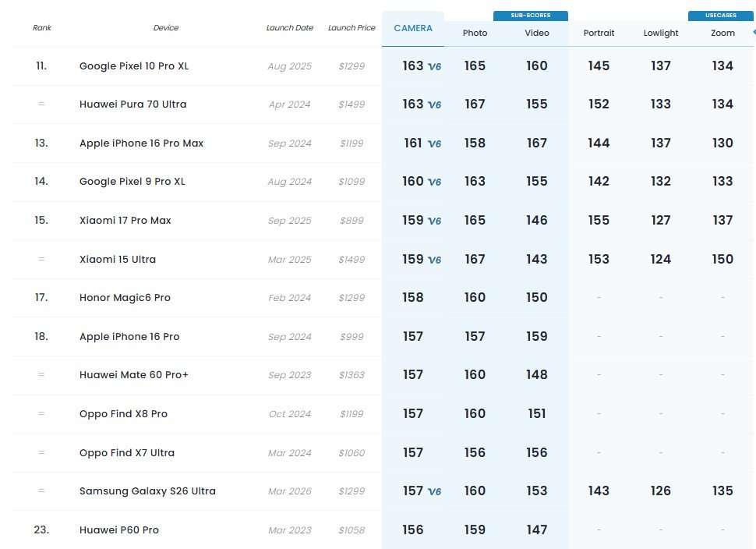Click launch price $1099 for Pixel 9 Pro XL
Screen dimensions: 756x549
point(352,182)
